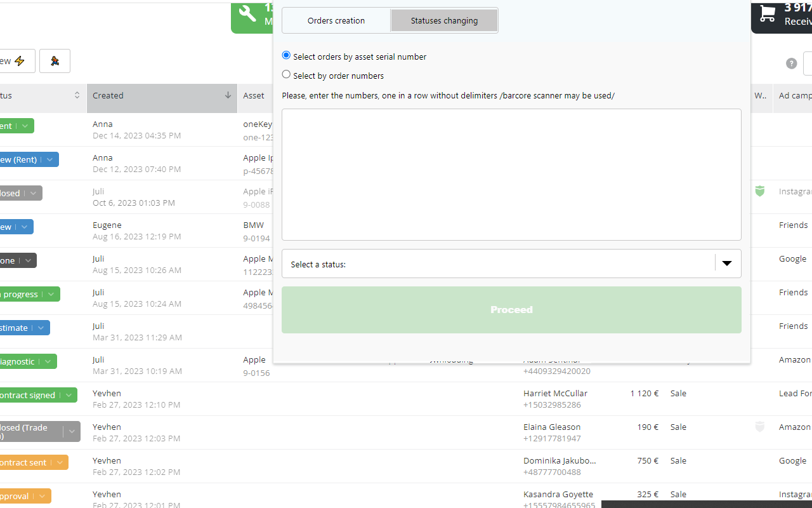Click the 750 € amount
This screenshot has height=508, width=812.
(648, 460)
